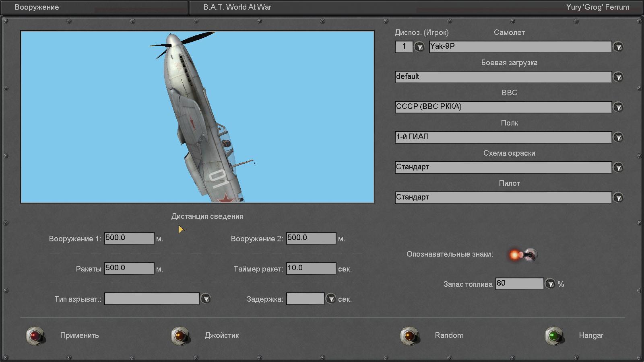Screen dimensions: 644x362
Task: Click the Yury 'Grog' Ferrum name
Action: 598,7
